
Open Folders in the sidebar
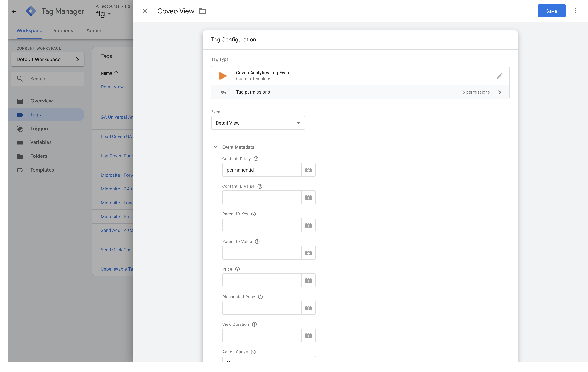[x=39, y=156]
